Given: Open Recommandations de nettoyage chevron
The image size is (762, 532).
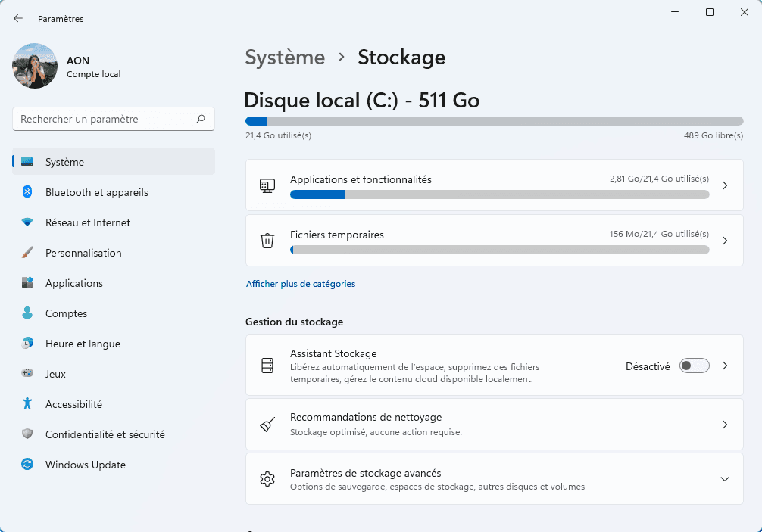Looking at the screenshot, I should coord(724,425).
